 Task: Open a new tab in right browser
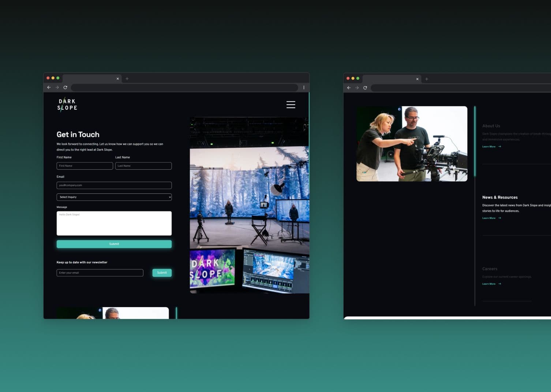click(427, 79)
